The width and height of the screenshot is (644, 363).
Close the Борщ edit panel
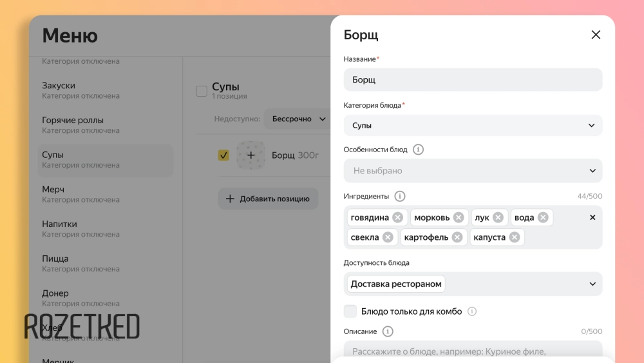pyautogui.click(x=596, y=35)
